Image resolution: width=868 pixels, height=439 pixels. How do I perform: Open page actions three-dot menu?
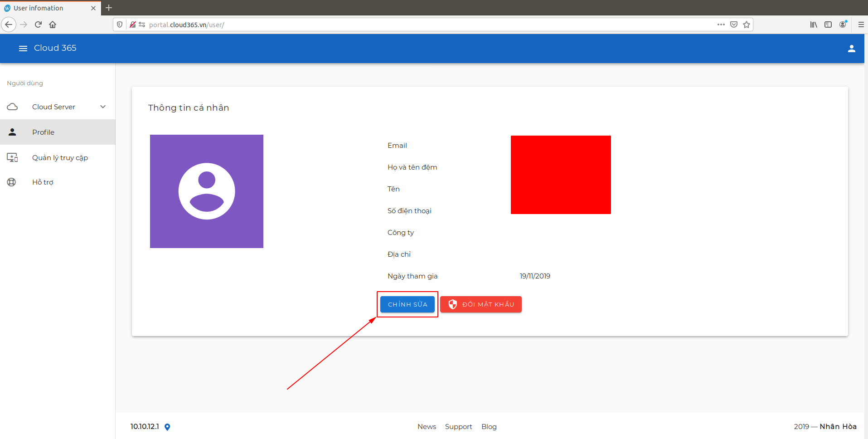721,24
